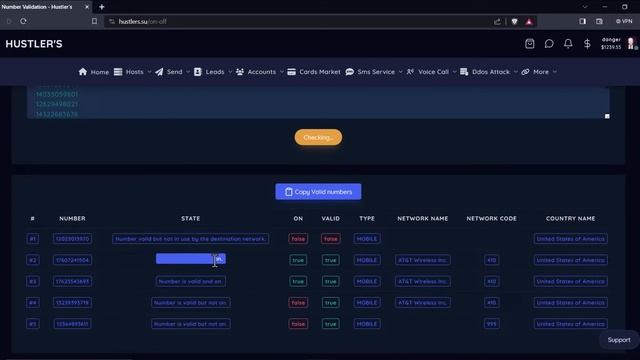Click 'Number is valid and on.' in row #3

[191, 281]
